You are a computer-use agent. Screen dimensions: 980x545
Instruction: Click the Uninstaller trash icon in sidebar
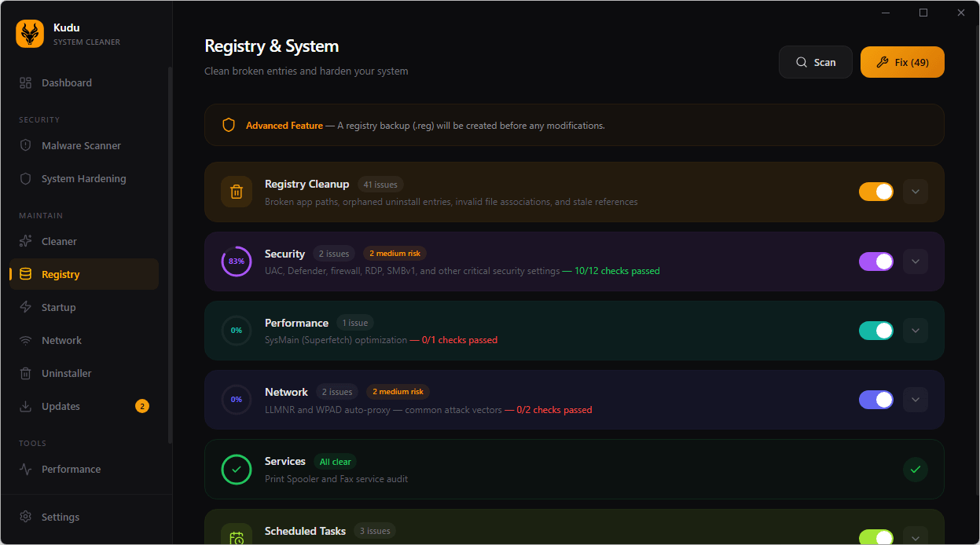(x=26, y=373)
